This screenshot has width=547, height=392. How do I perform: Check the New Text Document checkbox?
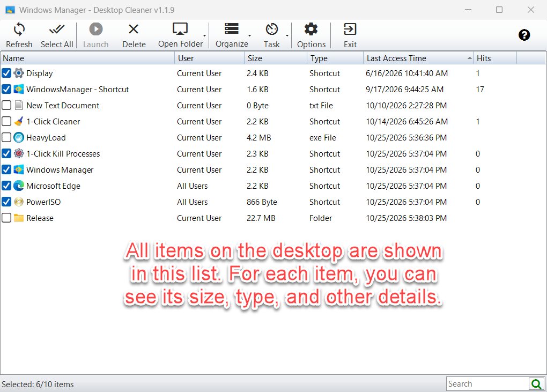[x=6, y=105]
